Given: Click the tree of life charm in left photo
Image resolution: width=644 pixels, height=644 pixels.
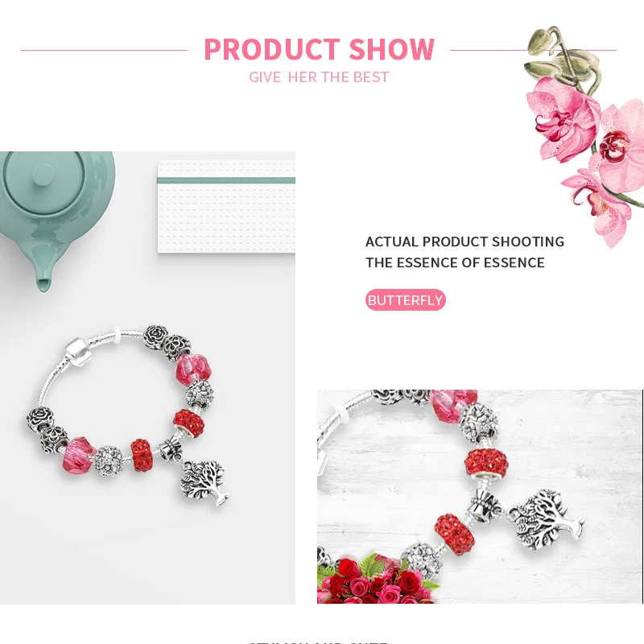Looking at the screenshot, I should click(x=204, y=482).
